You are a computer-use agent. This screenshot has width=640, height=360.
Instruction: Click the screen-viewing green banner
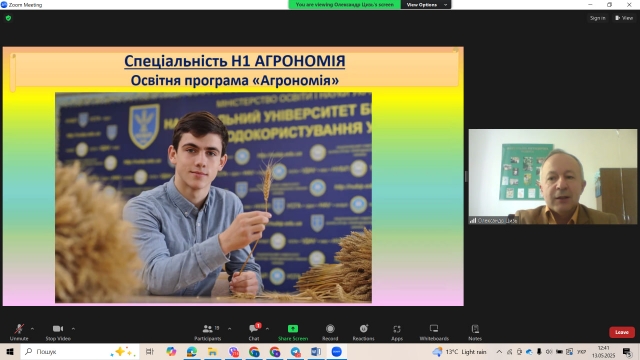pyautogui.click(x=344, y=4)
